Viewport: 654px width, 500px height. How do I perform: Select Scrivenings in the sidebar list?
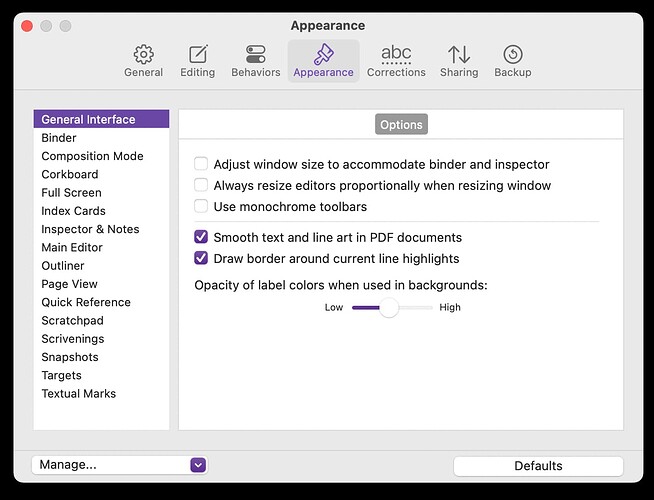tap(101, 339)
